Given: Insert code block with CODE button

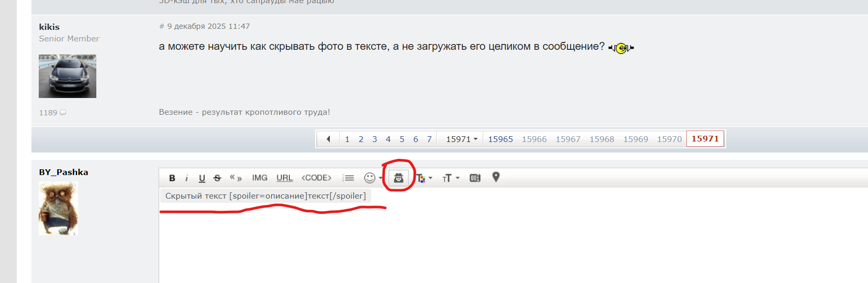Looking at the screenshot, I should (316, 178).
